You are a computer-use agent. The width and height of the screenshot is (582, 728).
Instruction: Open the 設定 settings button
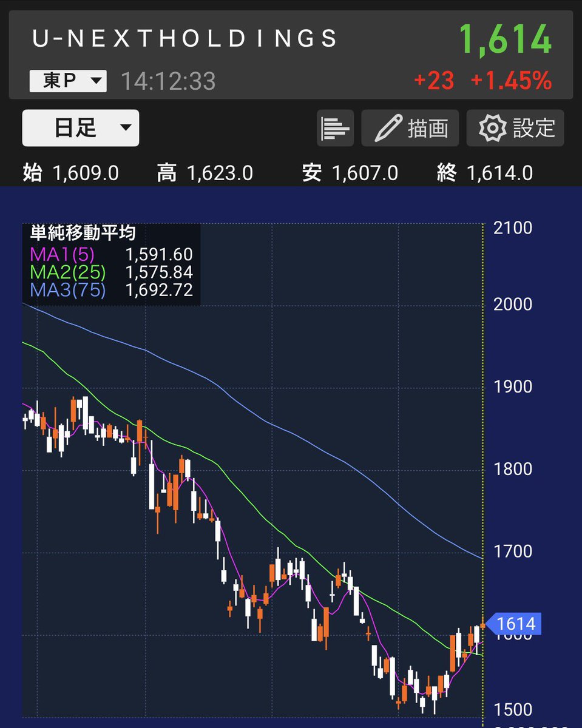[x=515, y=128]
